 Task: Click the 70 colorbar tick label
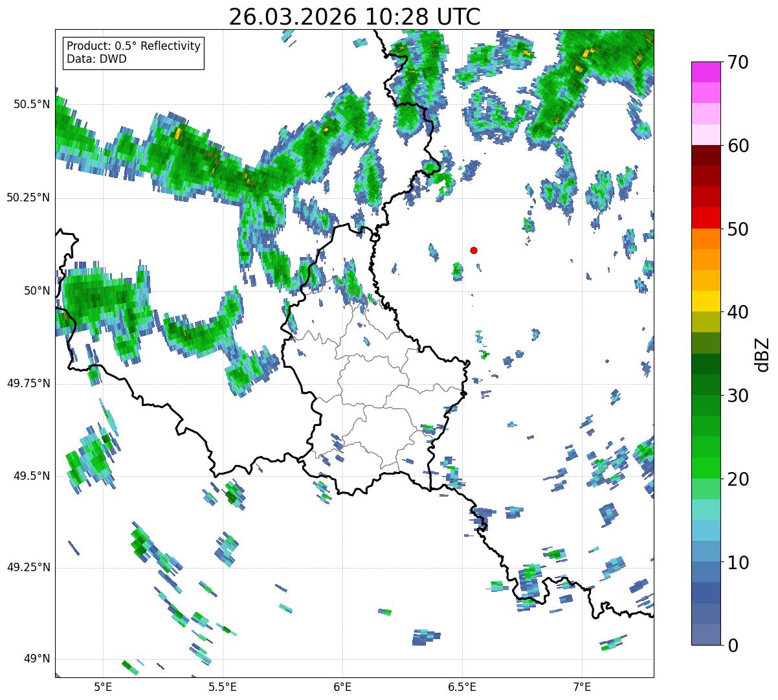(737, 62)
